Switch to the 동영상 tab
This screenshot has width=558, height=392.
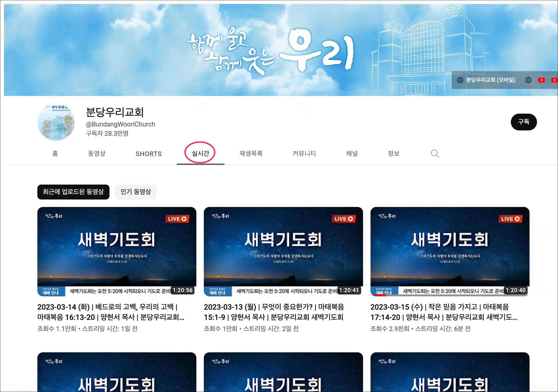(x=97, y=154)
